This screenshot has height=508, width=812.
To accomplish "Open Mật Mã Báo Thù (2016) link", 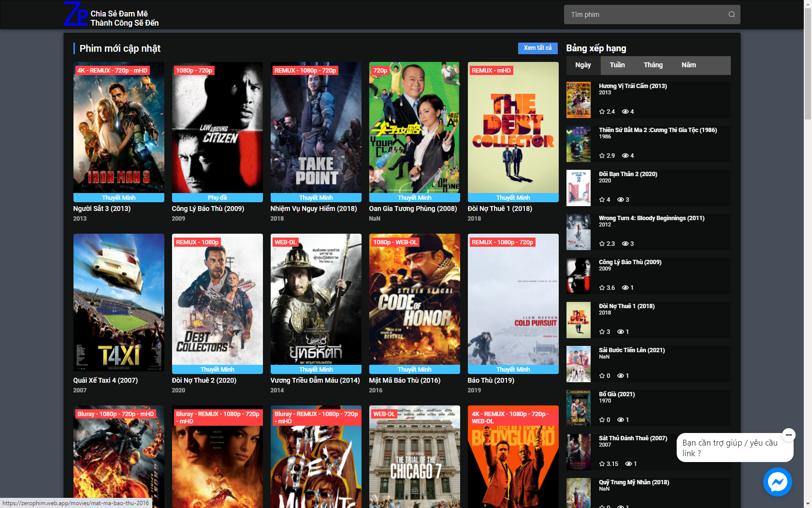I will point(405,380).
